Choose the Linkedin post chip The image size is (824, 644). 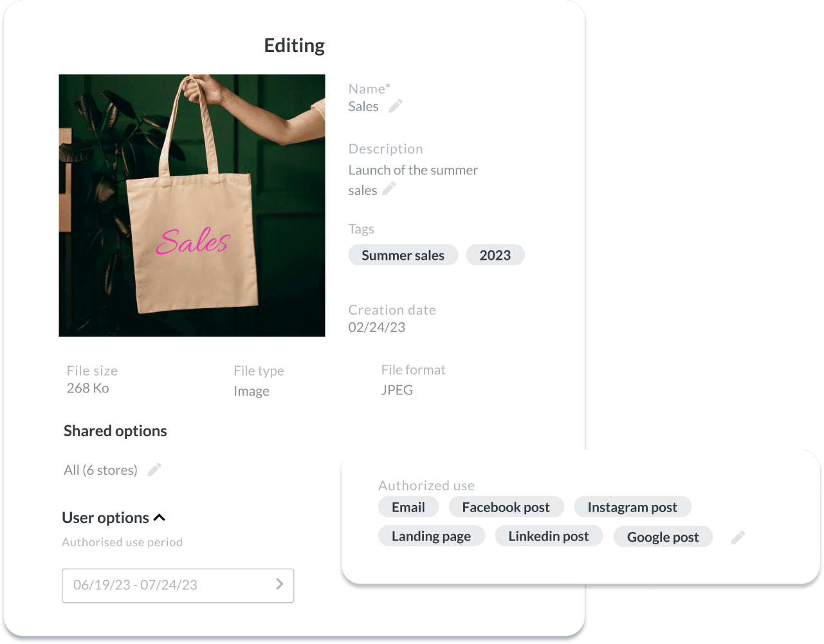[549, 536]
